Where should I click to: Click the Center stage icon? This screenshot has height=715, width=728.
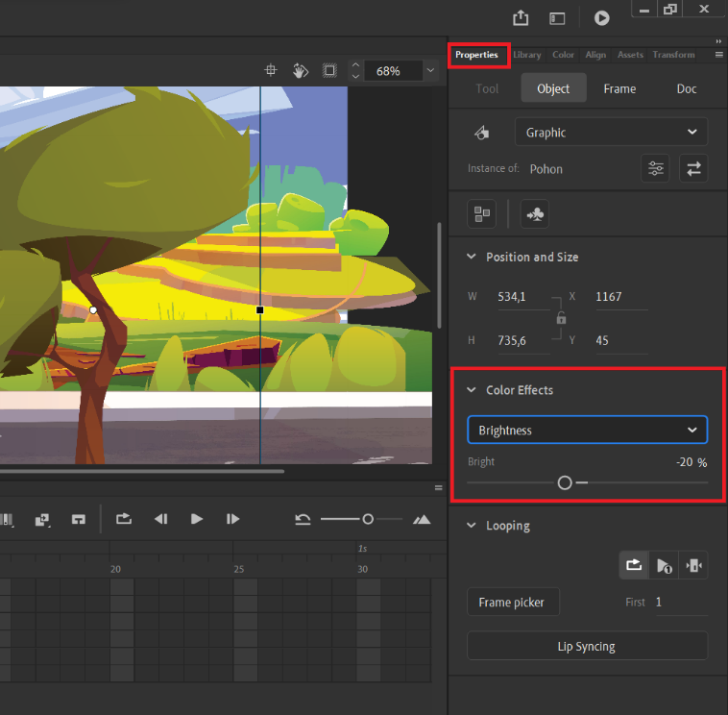(271, 70)
